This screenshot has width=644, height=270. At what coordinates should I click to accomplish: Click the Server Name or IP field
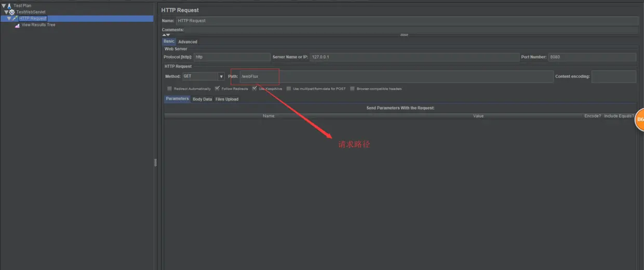coord(414,57)
